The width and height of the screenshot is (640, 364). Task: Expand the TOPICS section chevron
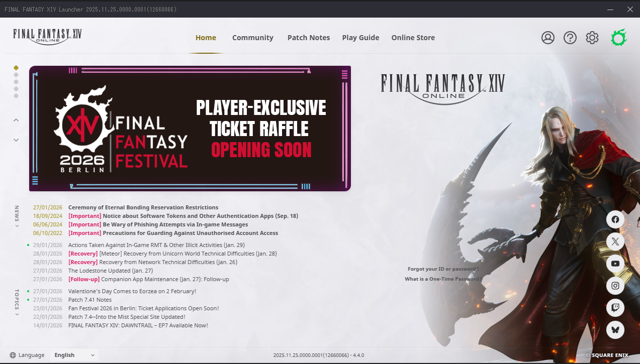(17, 314)
